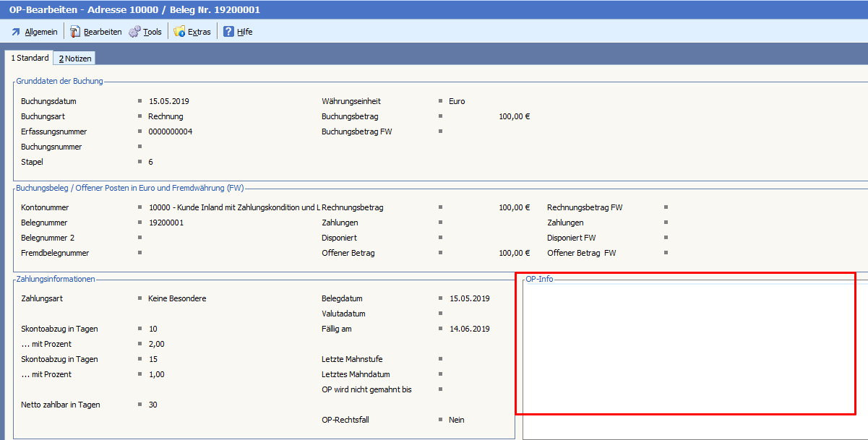
Task: Click the Erfassungsnummer value 0000000004
Action: click(x=170, y=131)
